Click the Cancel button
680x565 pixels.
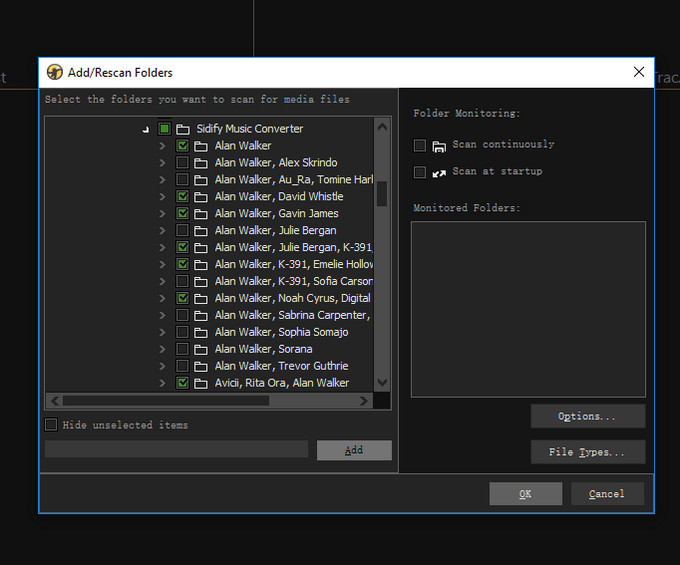pos(607,494)
